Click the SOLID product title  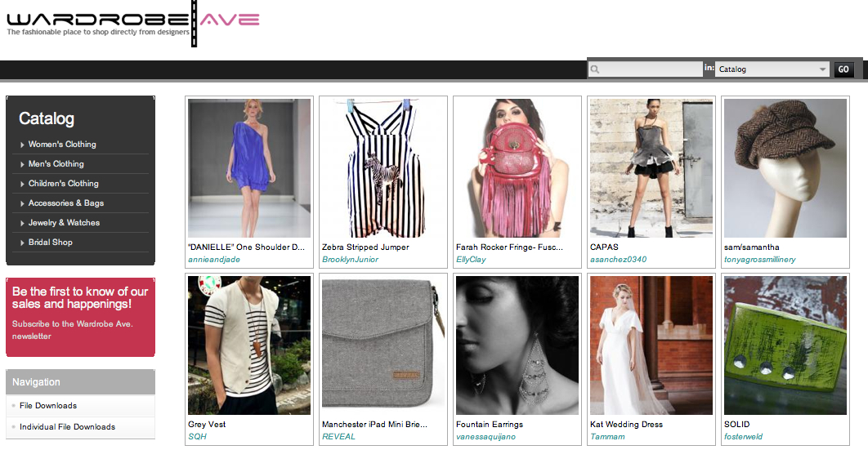click(x=736, y=425)
